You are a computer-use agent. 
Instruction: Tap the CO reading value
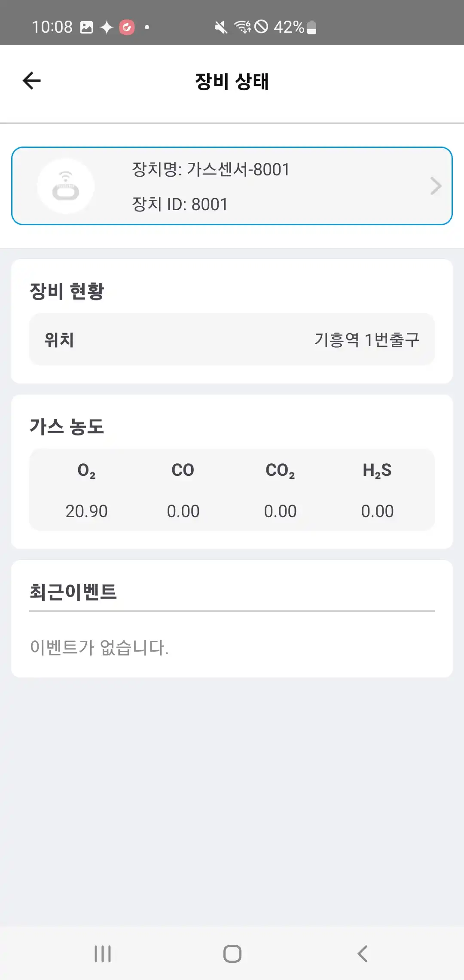(x=183, y=511)
